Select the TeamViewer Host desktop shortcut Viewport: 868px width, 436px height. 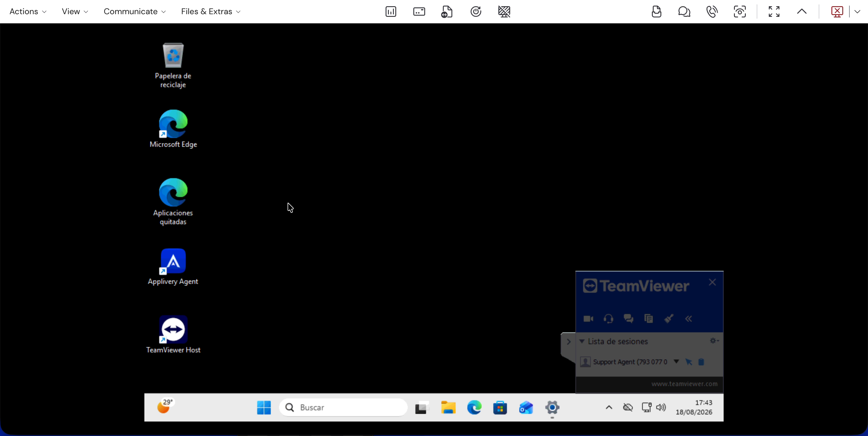tap(173, 334)
